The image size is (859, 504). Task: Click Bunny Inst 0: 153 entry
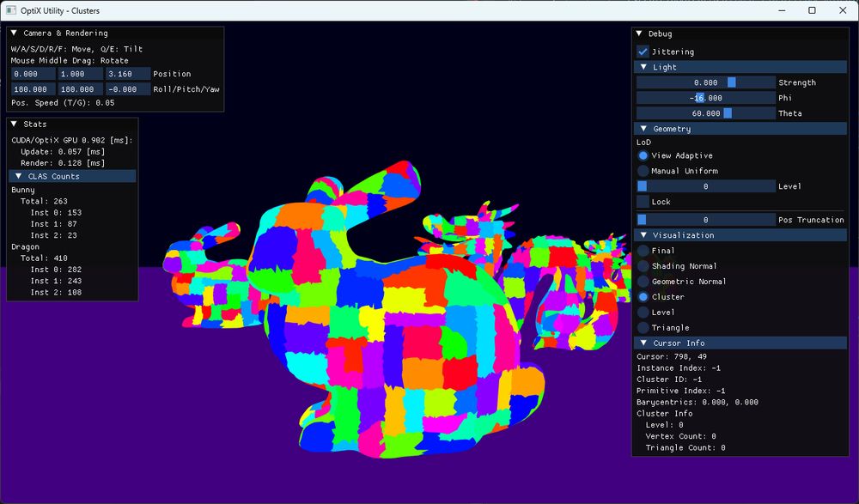click(x=56, y=213)
